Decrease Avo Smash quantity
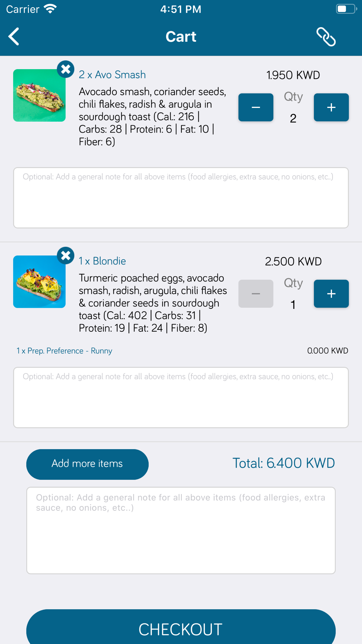The width and height of the screenshot is (362, 644). tap(256, 107)
